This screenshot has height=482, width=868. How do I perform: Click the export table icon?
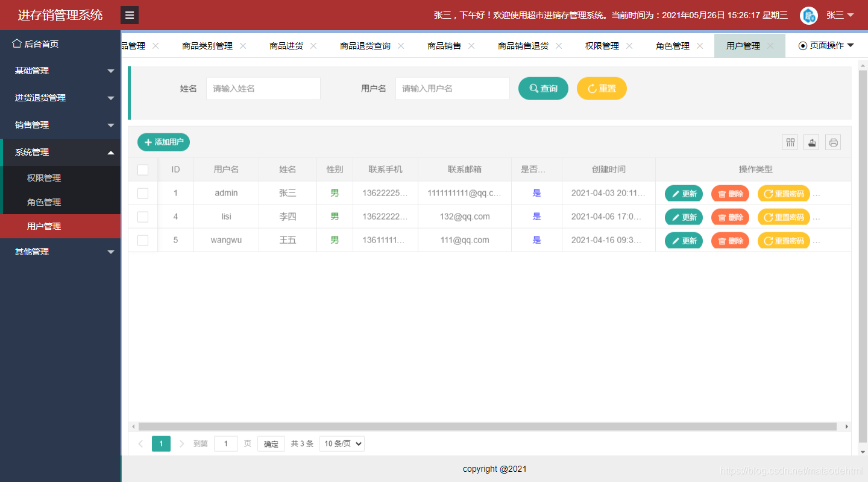pyautogui.click(x=812, y=142)
